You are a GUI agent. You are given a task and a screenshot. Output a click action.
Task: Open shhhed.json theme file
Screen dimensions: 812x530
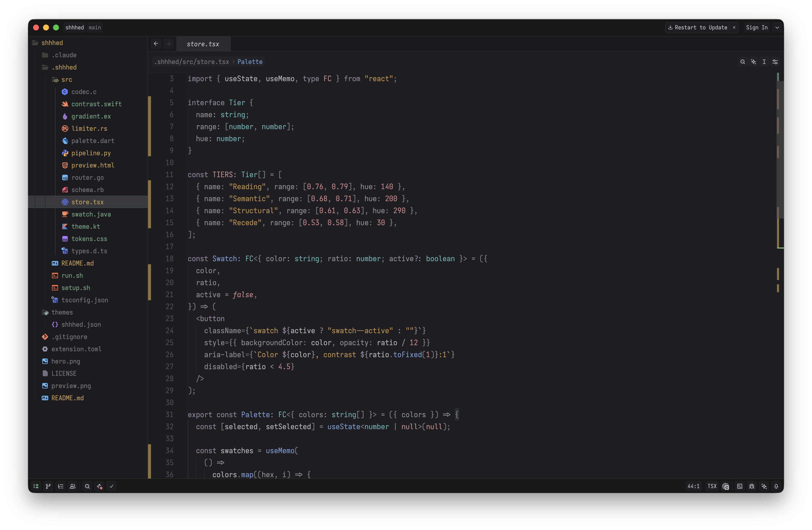88,324
